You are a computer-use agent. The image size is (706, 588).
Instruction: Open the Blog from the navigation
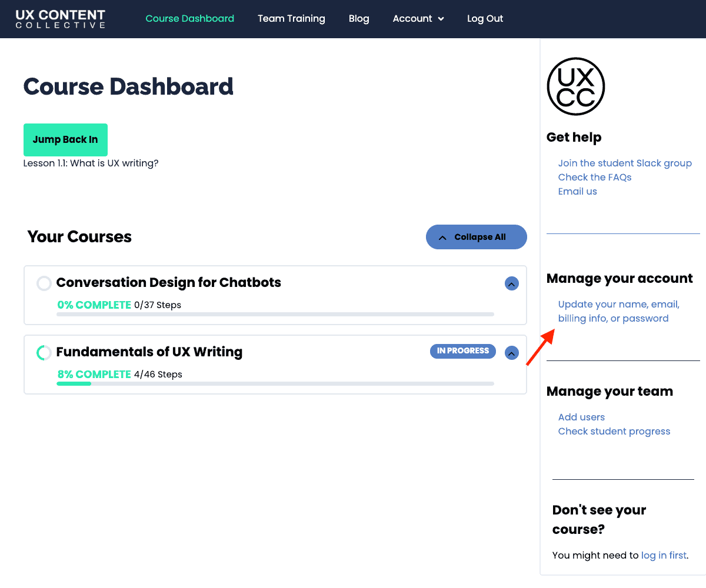click(359, 19)
